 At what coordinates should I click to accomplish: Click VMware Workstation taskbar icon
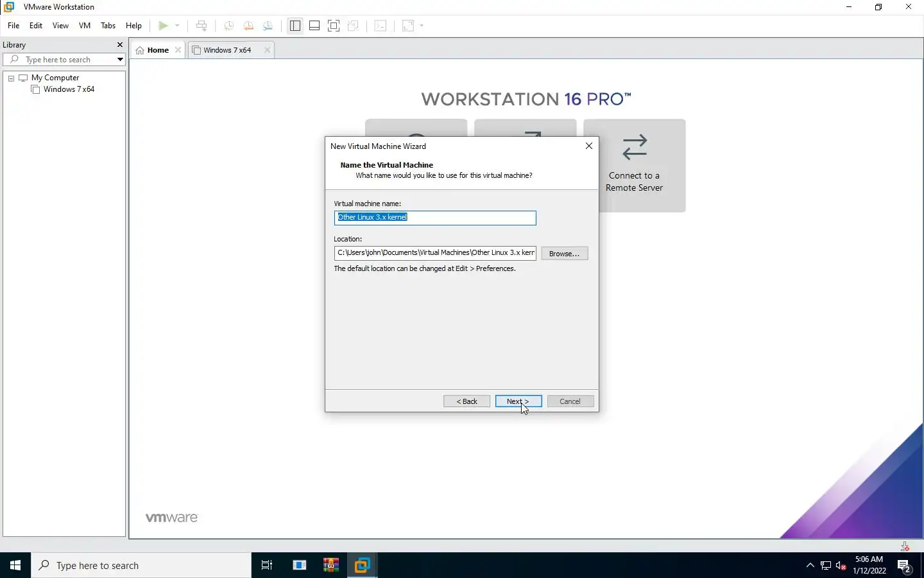pyautogui.click(x=363, y=565)
